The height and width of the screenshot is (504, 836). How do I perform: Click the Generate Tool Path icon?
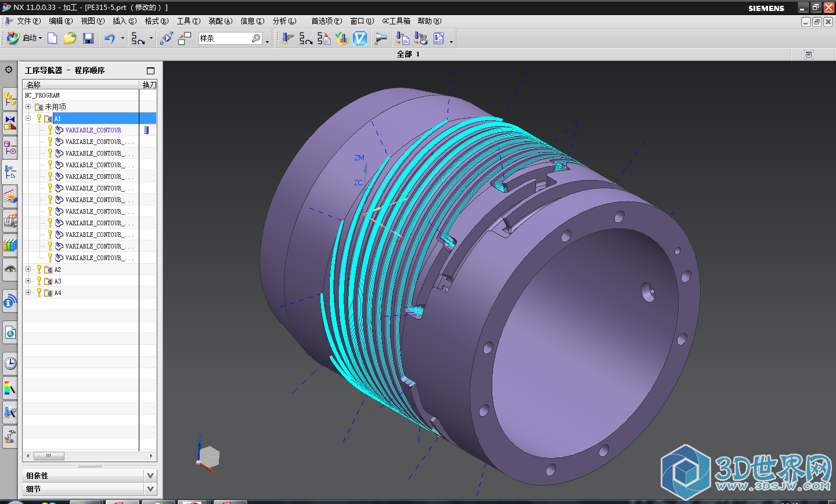point(287,38)
